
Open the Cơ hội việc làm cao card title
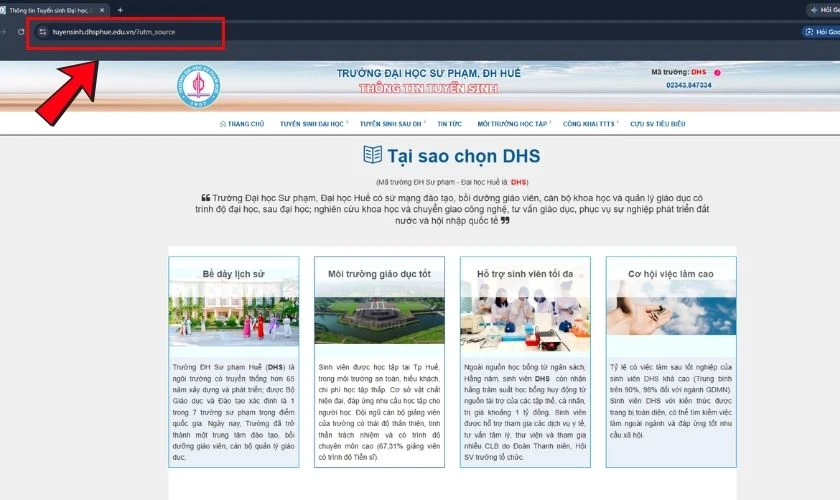(671, 274)
